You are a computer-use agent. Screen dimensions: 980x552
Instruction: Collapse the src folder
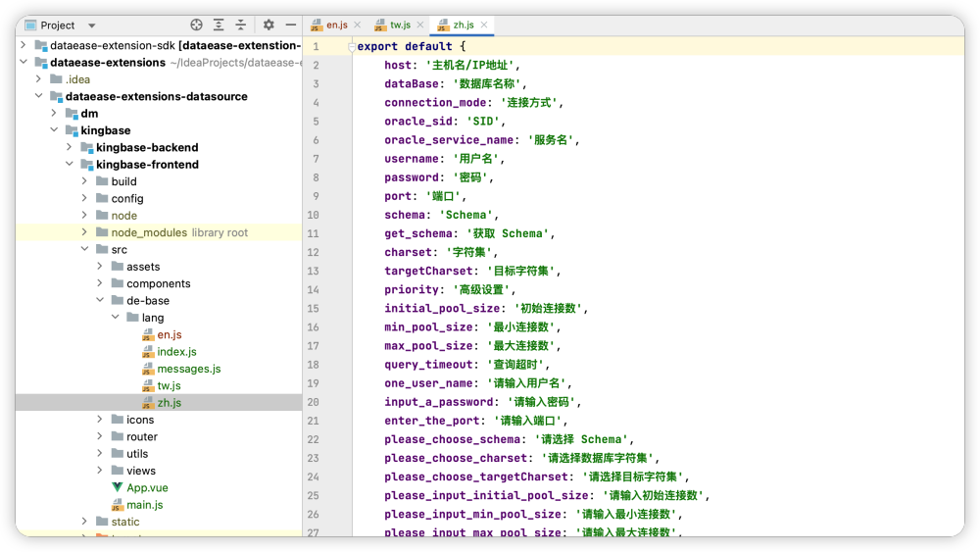pyautogui.click(x=84, y=249)
